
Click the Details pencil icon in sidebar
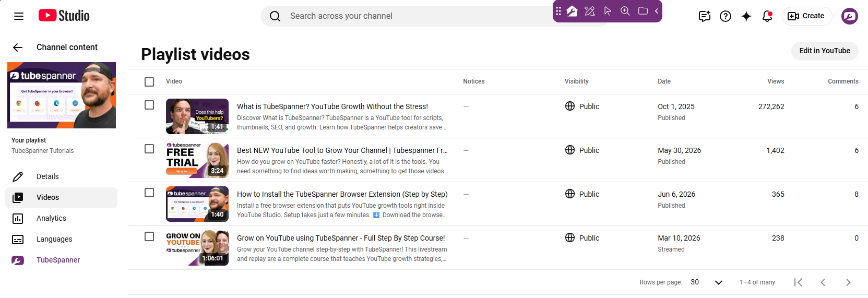(18, 177)
